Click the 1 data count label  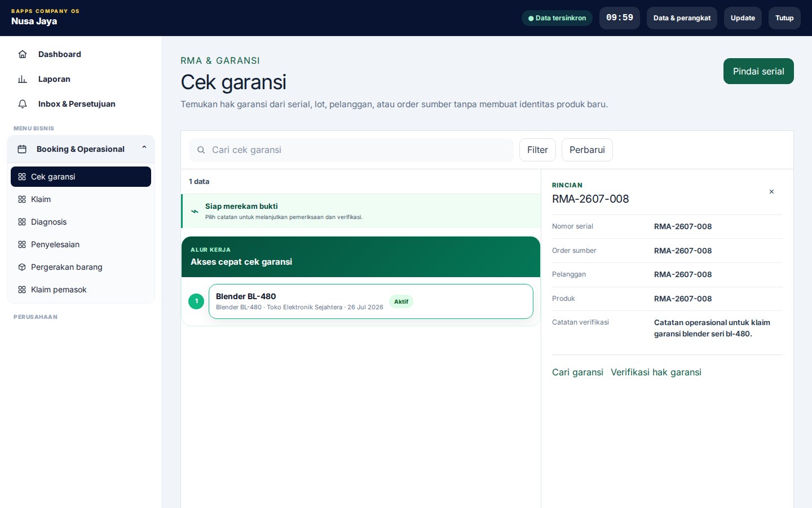(199, 182)
